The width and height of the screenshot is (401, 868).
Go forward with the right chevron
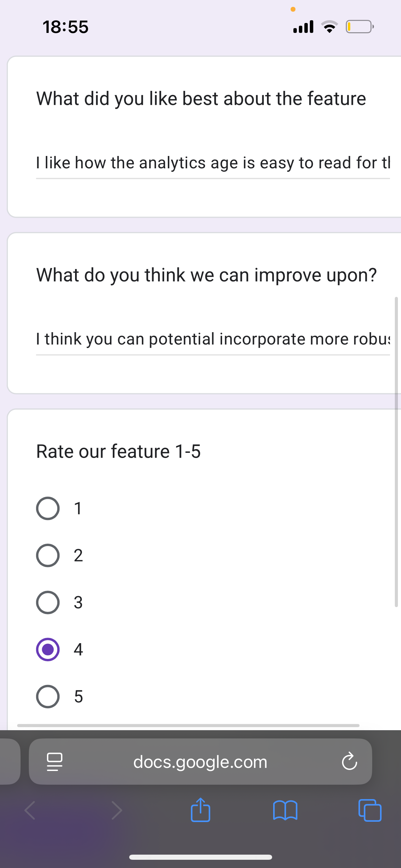pyautogui.click(x=117, y=810)
